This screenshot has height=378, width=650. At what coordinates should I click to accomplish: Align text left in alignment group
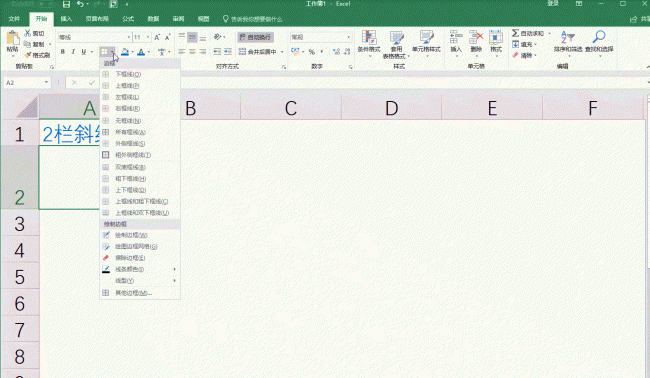[182, 52]
